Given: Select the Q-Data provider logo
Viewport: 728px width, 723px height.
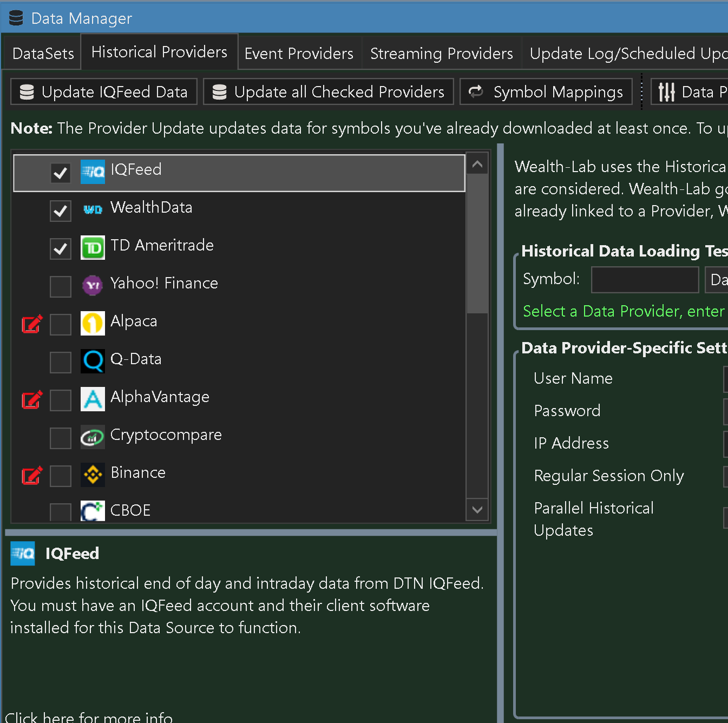Looking at the screenshot, I should pyautogui.click(x=93, y=361).
